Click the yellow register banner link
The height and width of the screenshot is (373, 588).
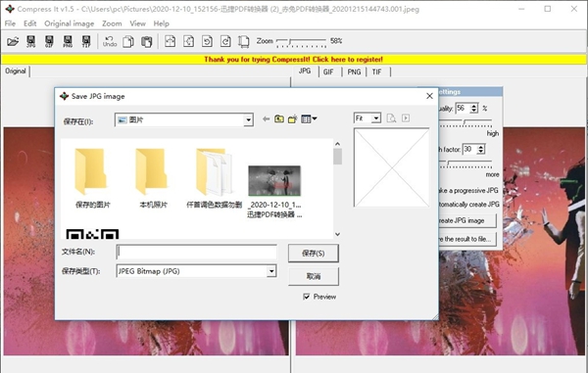(294, 59)
